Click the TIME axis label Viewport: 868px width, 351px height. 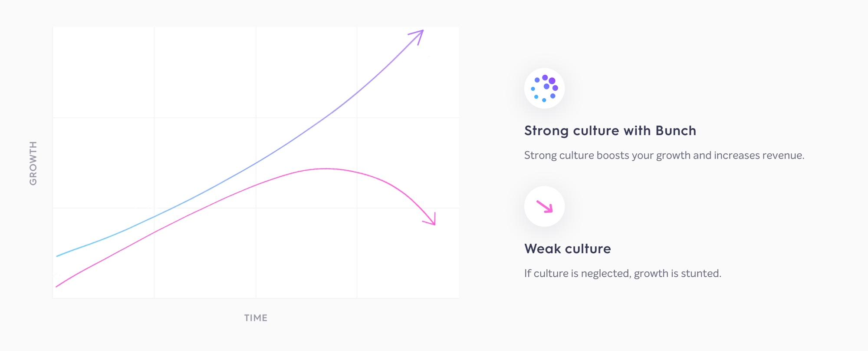coord(256,318)
